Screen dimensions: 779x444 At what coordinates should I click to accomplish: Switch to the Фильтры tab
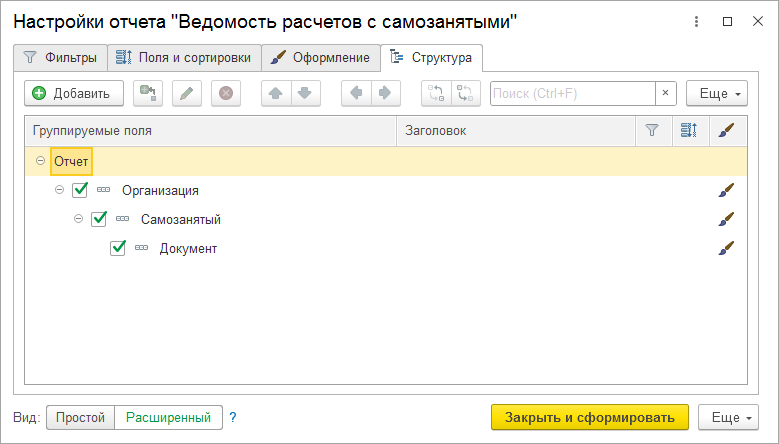[60, 57]
